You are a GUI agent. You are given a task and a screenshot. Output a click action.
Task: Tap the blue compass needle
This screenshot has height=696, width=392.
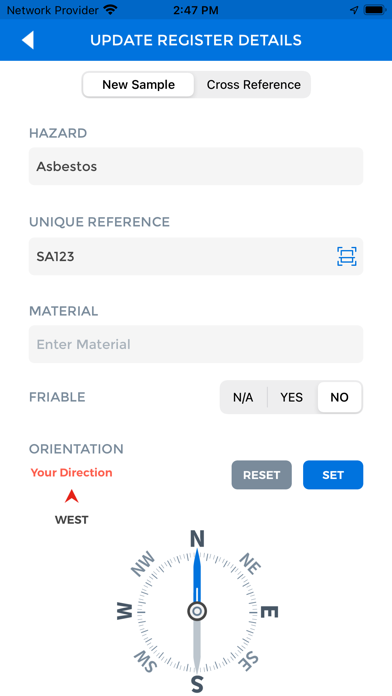coord(197,575)
